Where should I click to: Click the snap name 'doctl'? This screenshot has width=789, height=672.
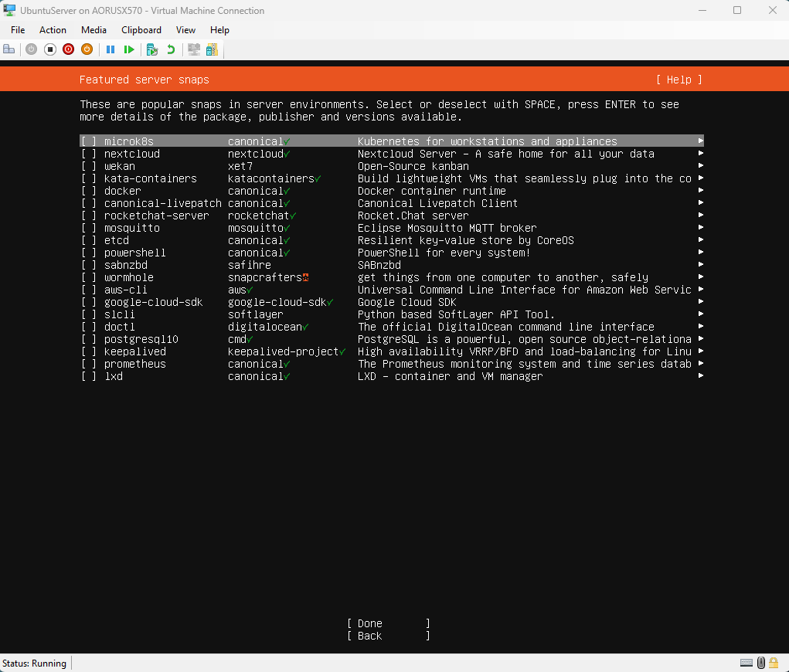point(120,327)
